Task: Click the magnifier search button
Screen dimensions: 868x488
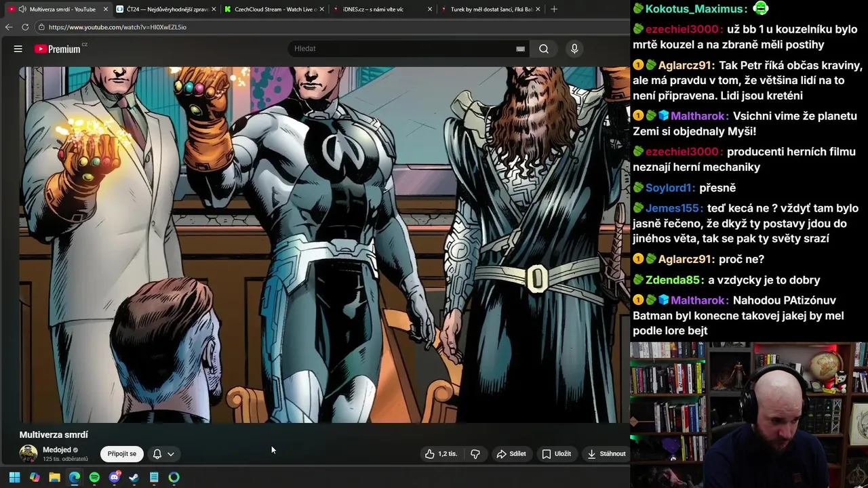Action: (x=544, y=49)
